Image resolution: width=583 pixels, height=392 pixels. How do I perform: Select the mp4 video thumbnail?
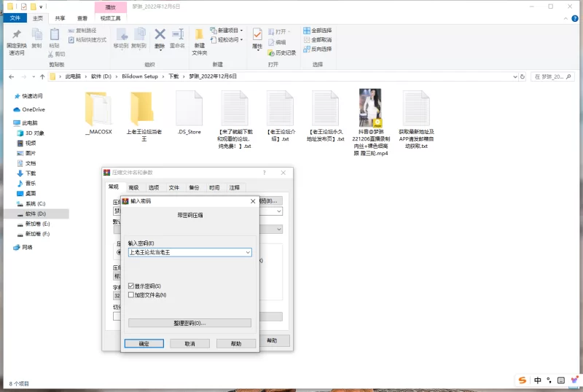point(370,108)
